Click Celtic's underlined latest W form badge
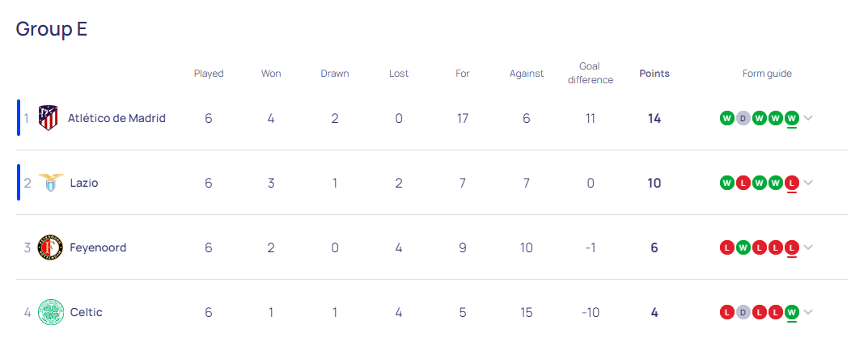The image size is (868, 342). 792,312
